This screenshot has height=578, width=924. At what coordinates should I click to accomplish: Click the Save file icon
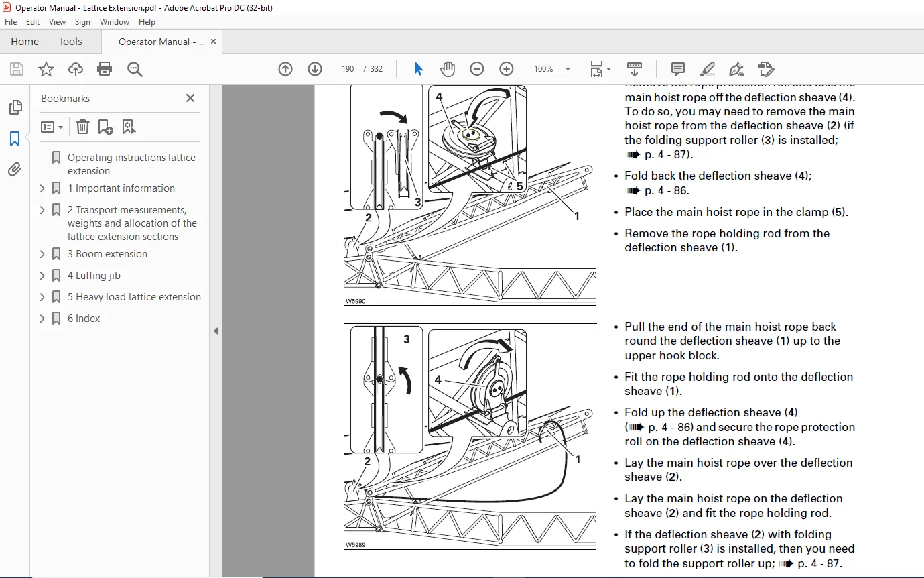(x=17, y=69)
